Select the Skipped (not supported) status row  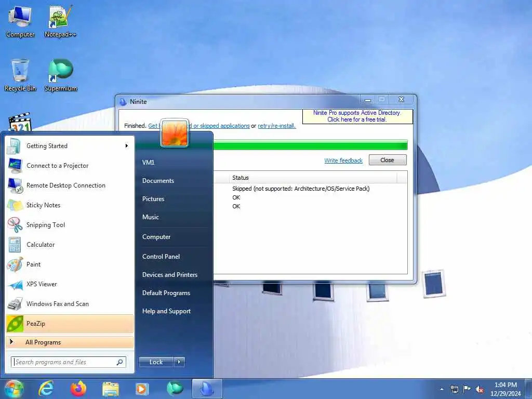pyautogui.click(x=301, y=189)
